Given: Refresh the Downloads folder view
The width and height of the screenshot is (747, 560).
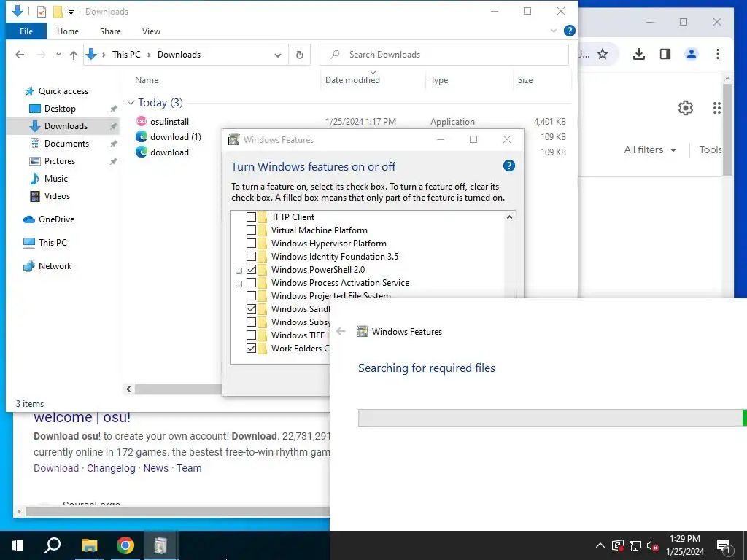Looking at the screenshot, I should click(x=300, y=55).
